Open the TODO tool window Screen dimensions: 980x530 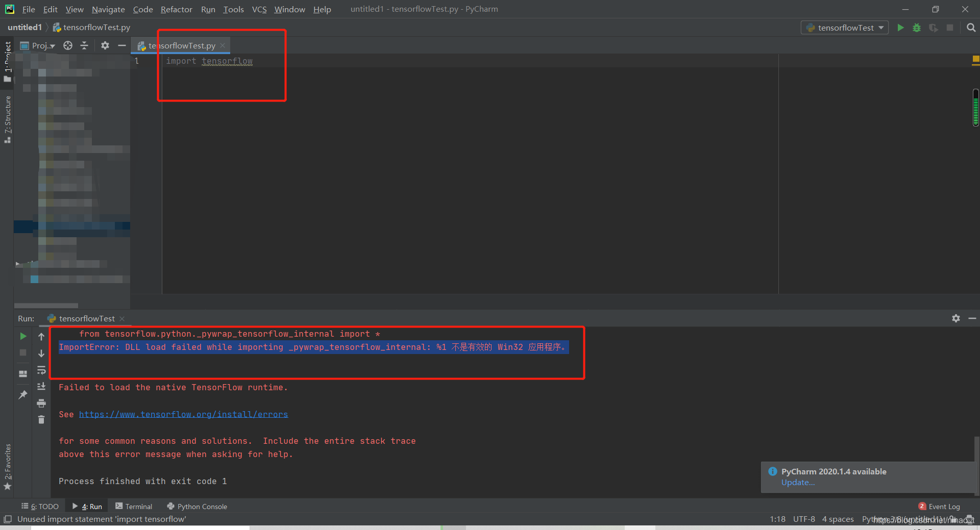[x=40, y=506]
